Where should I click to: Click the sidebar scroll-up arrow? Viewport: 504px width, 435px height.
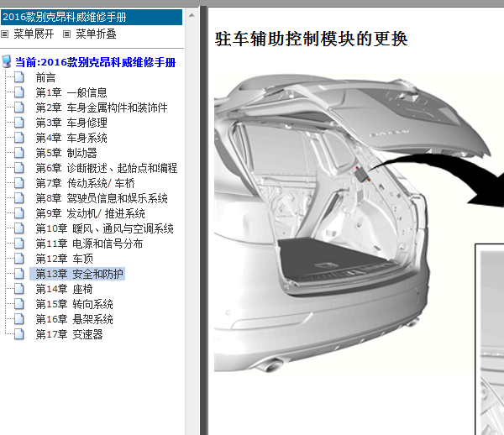click(192, 15)
